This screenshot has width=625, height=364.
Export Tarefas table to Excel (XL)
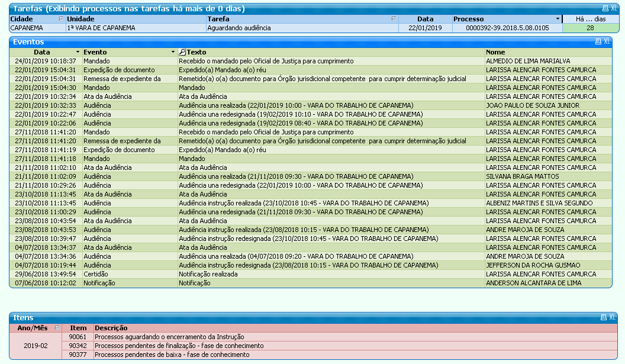614,8
